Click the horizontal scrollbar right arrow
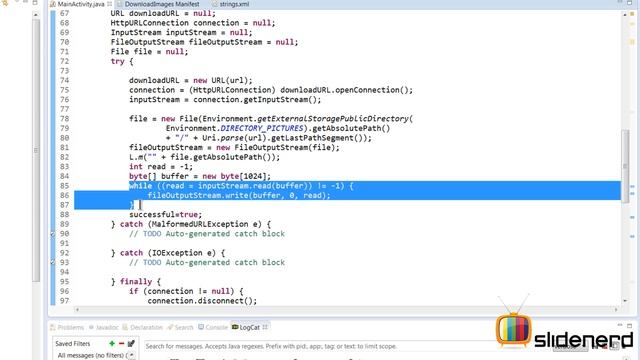Screen dimensions: 640x360 click(616, 310)
